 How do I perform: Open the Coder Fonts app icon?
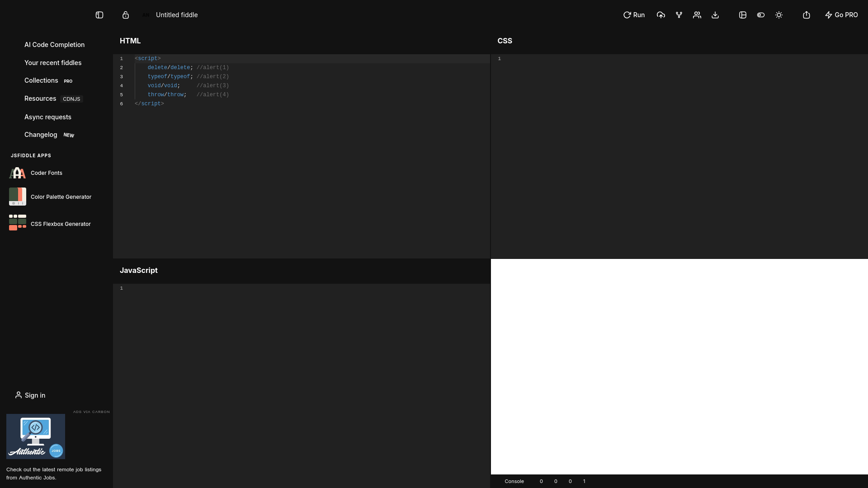click(x=17, y=173)
